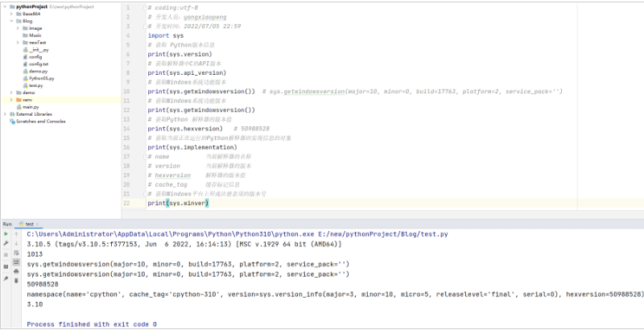Select demo.py in the Blog folder
This screenshot has height=330, width=644.
click(x=38, y=71)
